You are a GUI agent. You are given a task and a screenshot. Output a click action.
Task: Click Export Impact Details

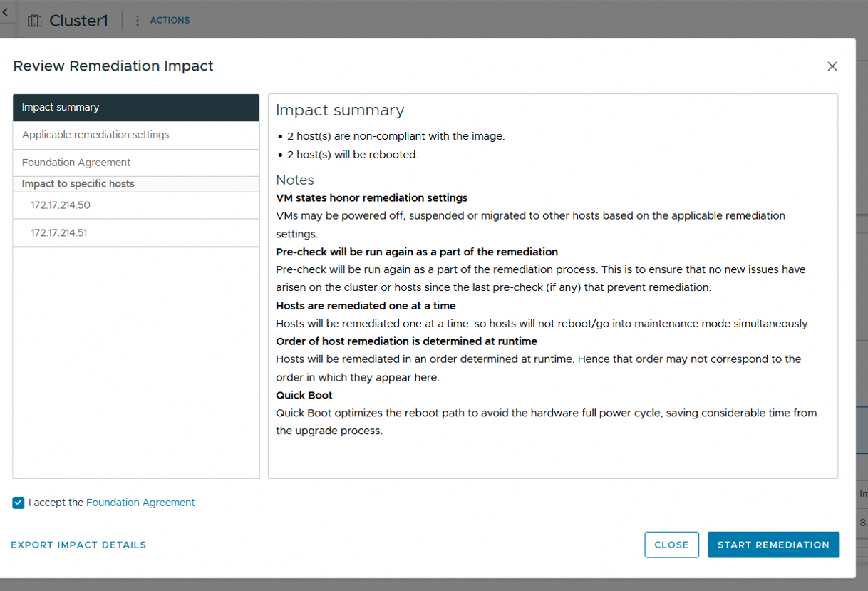click(78, 545)
